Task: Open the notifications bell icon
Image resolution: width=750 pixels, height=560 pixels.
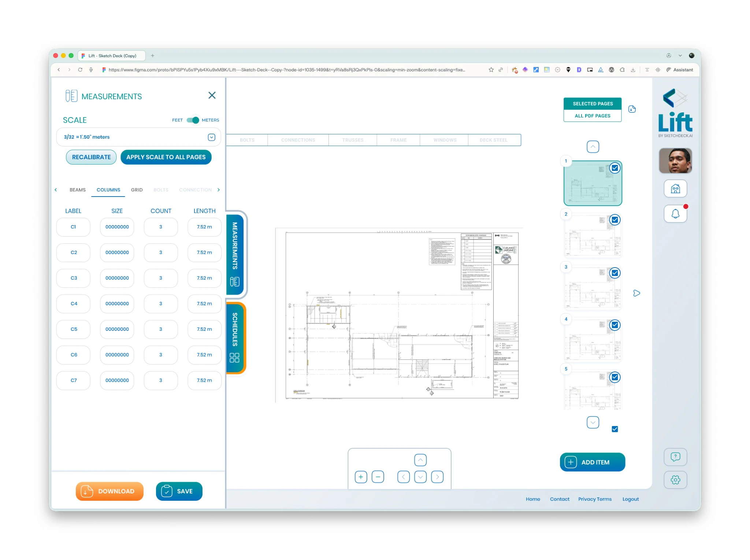Action: click(x=675, y=214)
